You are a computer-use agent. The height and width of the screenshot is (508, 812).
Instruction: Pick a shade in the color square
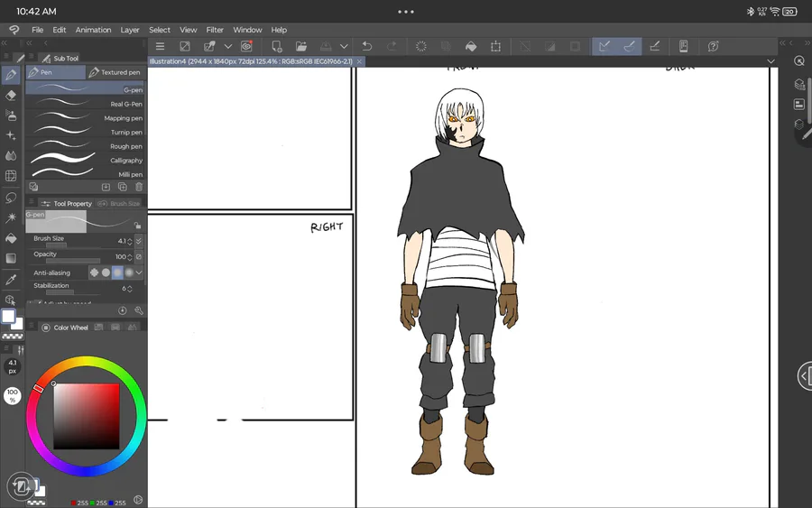coord(87,416)
